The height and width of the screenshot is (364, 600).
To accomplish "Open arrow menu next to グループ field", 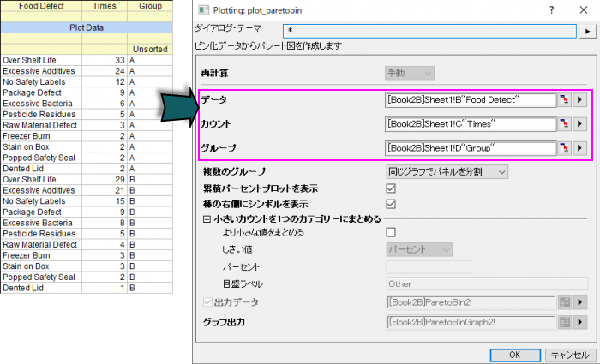I will (579, 148).
